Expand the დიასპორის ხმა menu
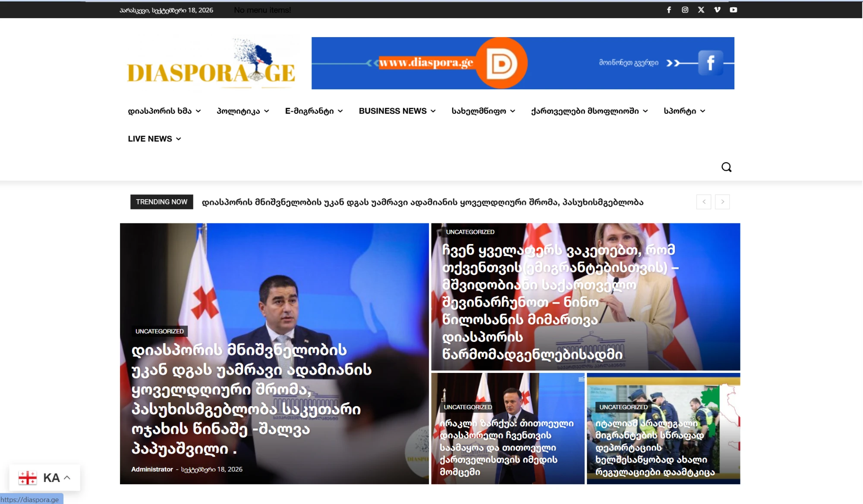Image resolution: width=863 pixels, height=504 pixels. [164, 111]
